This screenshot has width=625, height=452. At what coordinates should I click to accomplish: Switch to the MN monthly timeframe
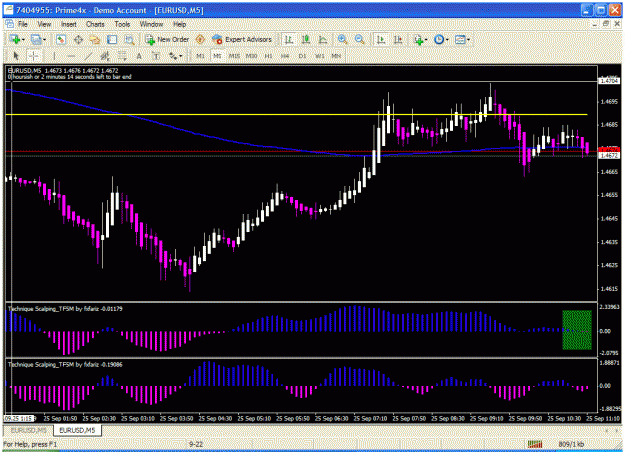coord(336,56)
